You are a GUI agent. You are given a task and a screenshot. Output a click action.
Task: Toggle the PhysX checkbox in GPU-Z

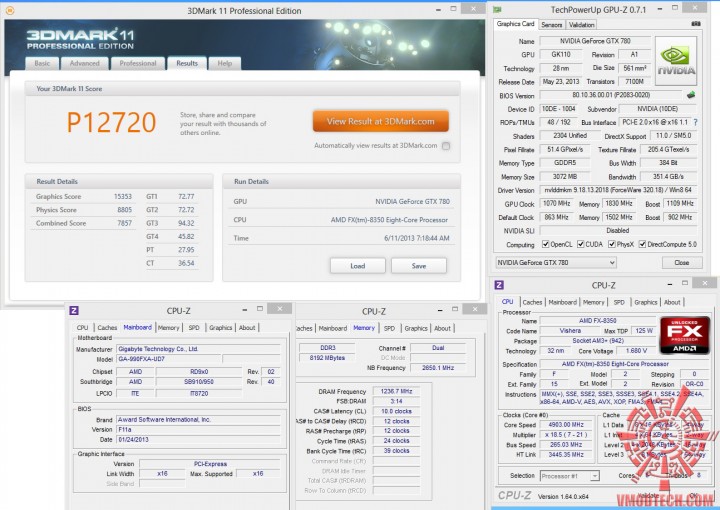tap(612, 244)
